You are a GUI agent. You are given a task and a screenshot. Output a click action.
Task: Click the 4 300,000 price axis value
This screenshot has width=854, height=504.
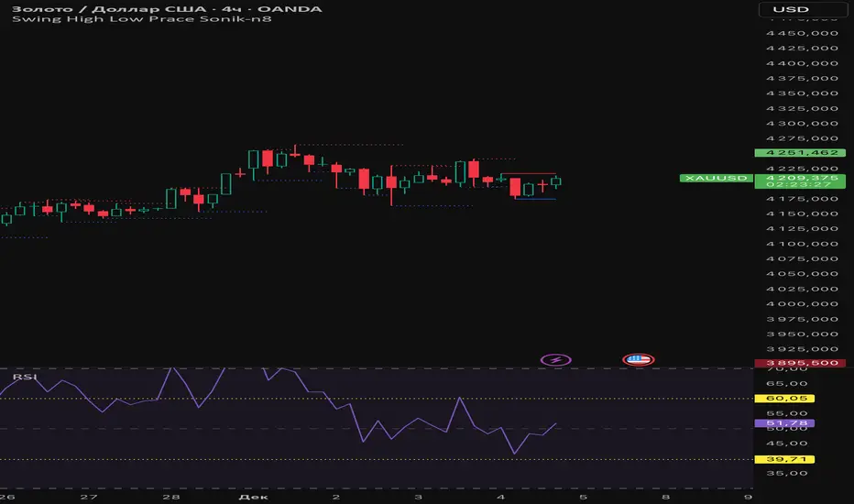802,124
